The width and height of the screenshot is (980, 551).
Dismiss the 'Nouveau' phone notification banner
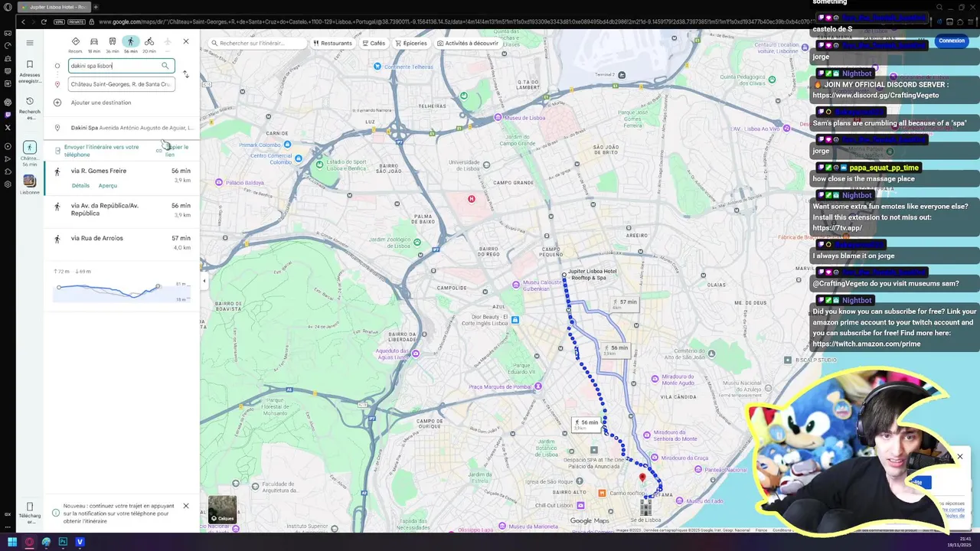[x=185, y=506]
